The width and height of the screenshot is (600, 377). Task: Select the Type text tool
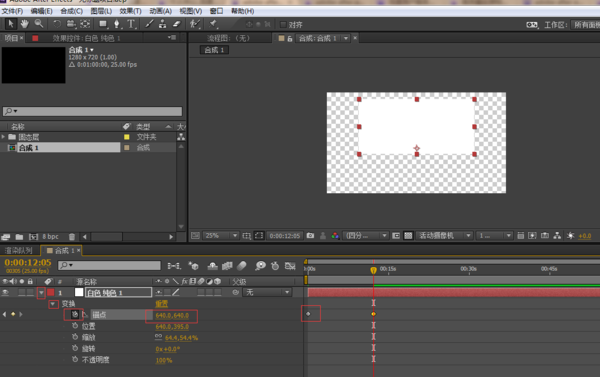pyautogui.click(x=131, y=24)
